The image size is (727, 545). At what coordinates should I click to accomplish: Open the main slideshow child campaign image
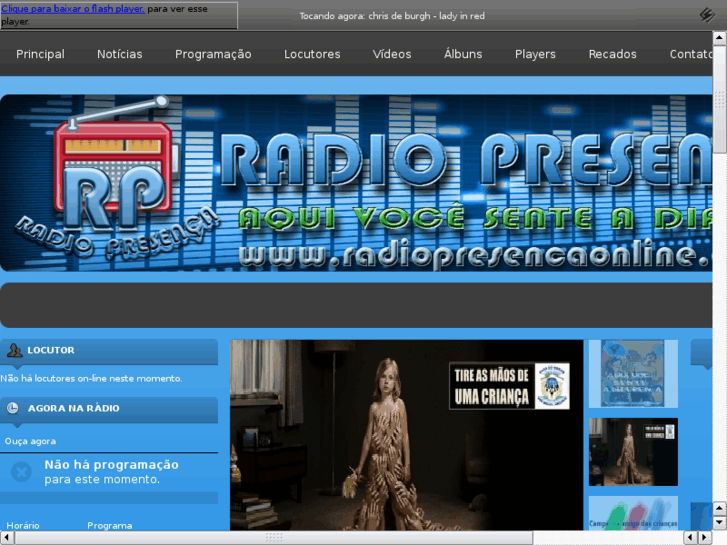406,435
